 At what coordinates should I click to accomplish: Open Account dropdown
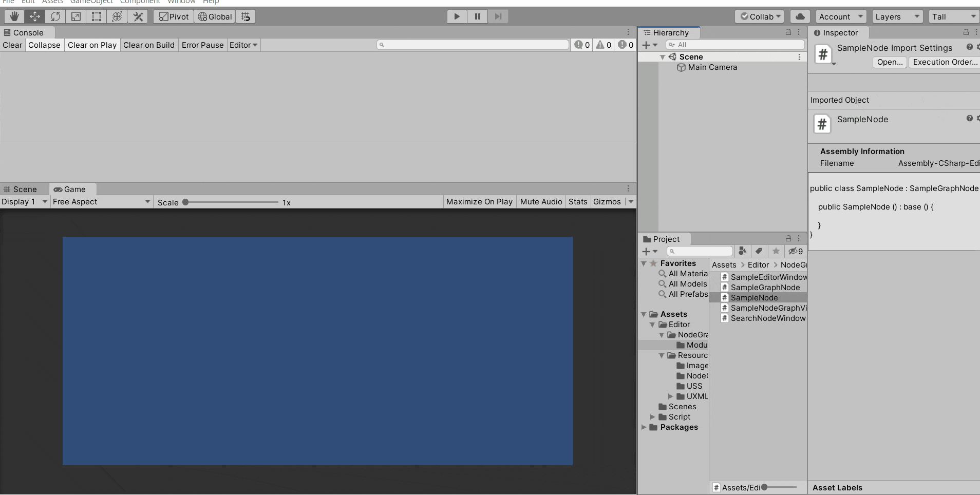841,16
